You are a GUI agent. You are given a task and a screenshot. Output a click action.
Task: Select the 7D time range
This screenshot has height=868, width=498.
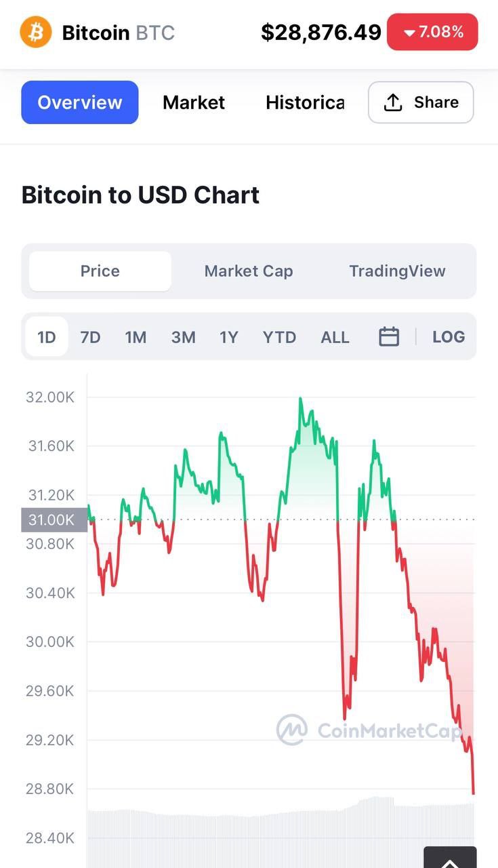(x=90, y=337)
